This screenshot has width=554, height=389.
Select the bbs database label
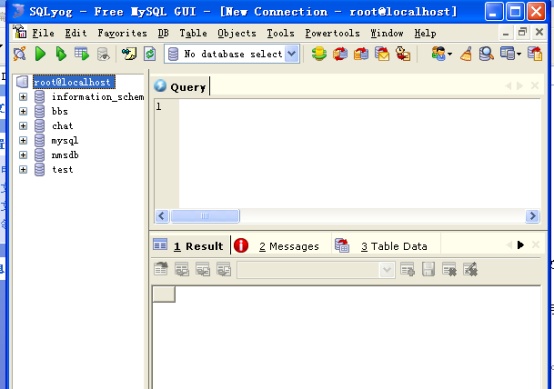pos(60,111)
